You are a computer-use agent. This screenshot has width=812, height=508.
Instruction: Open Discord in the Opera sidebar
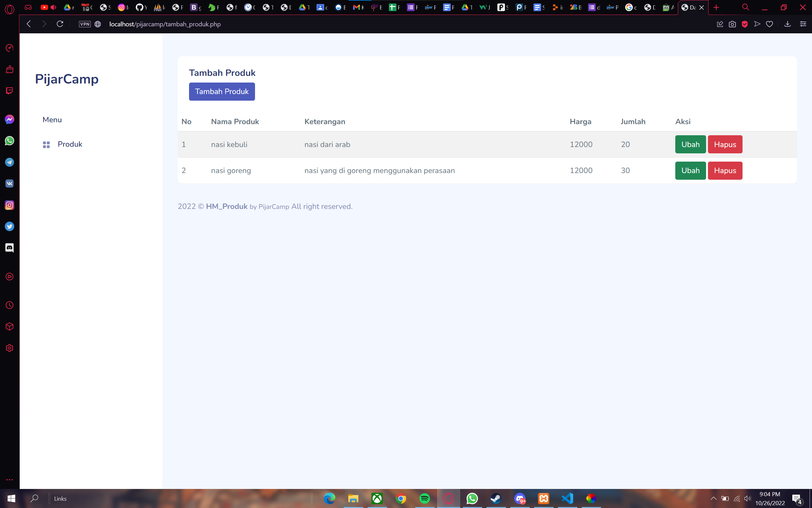10,248
